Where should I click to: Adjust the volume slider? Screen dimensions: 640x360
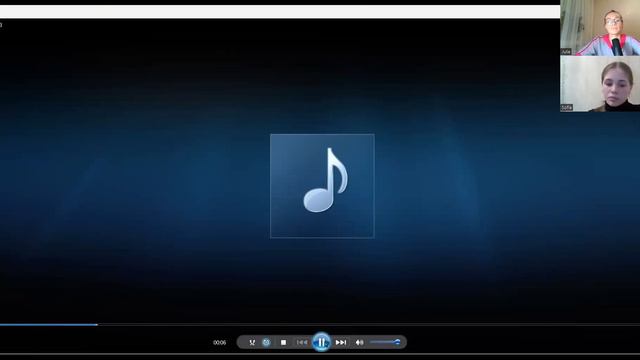(385, 342)
